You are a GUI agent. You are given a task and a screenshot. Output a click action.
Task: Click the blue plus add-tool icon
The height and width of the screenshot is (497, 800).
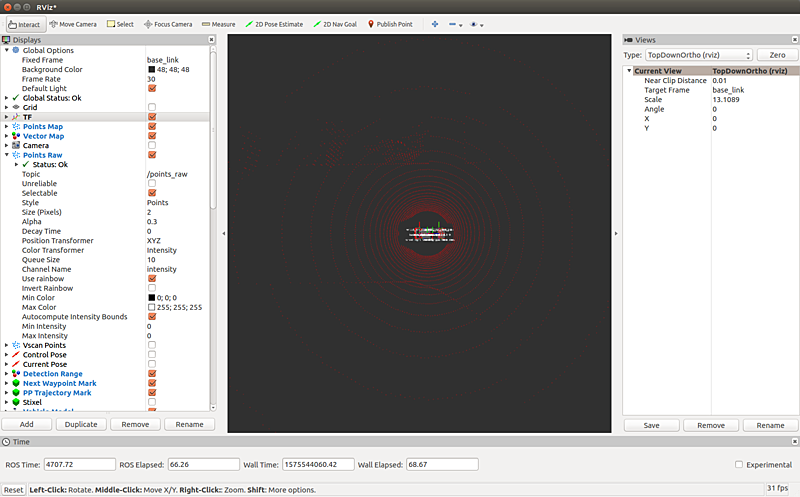[x=435, y=24]
